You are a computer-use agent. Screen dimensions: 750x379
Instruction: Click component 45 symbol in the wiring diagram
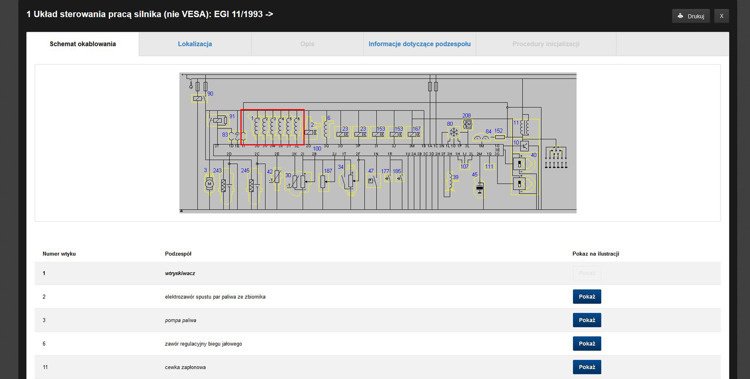point(479,189)
